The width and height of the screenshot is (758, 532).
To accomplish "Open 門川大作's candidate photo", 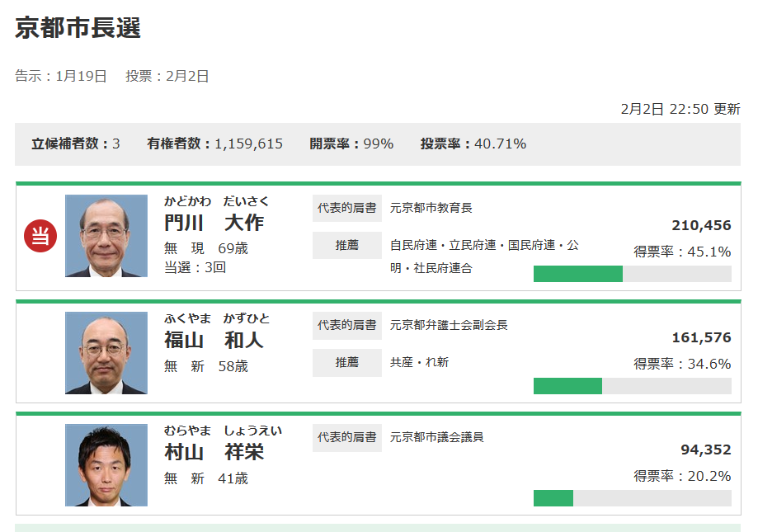I will coord(106,236).
